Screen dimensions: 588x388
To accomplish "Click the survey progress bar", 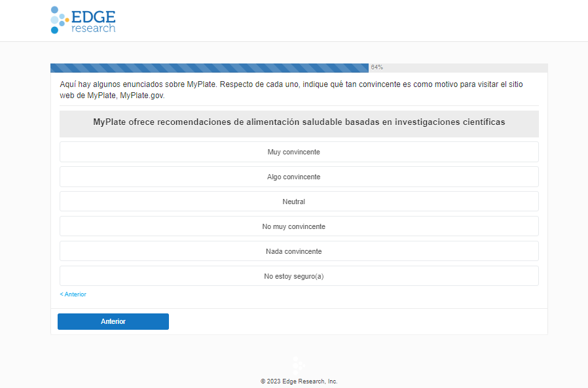I will tap(299, 67).
